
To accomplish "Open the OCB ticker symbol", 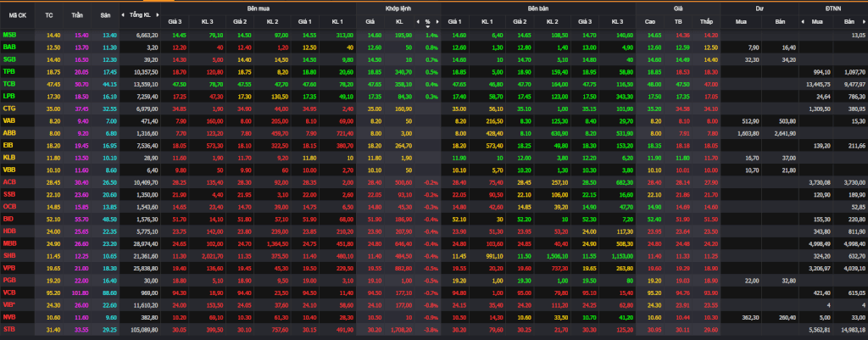I will pos(9,206).
